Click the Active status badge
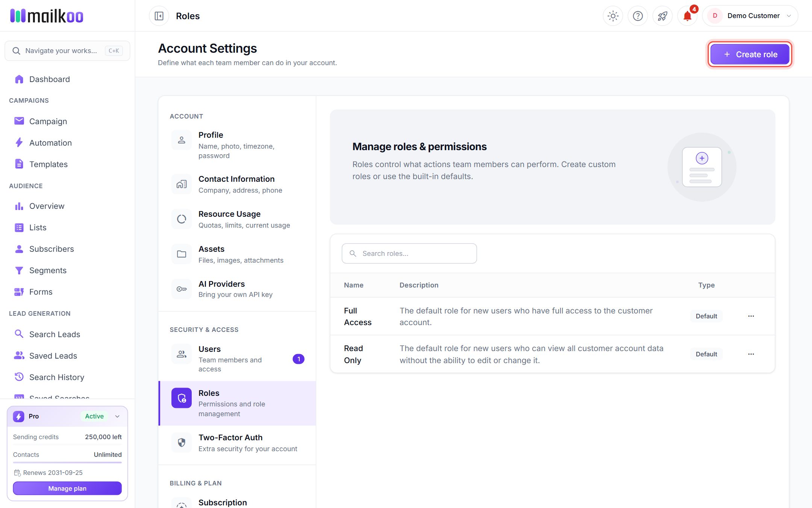Viewport: 812px width, 508px height. [94, 416]
